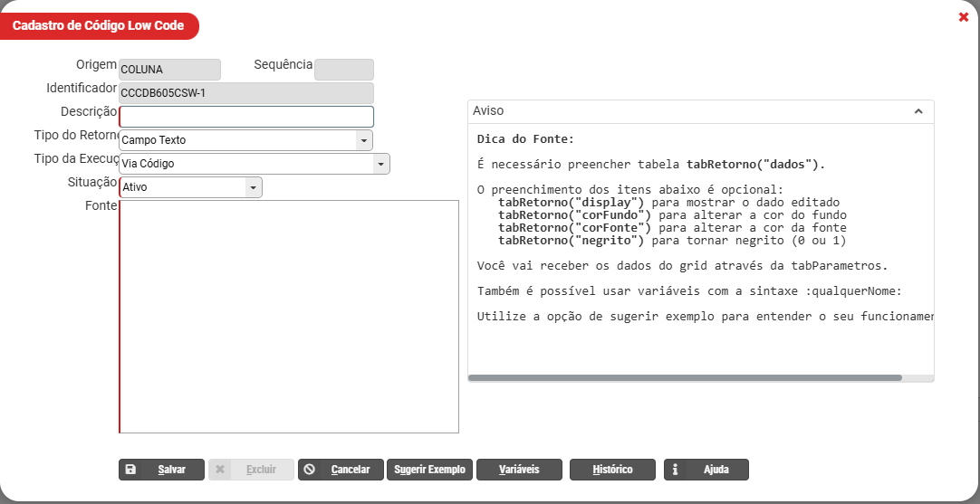Click the empty Sequência field

[344, 70]
